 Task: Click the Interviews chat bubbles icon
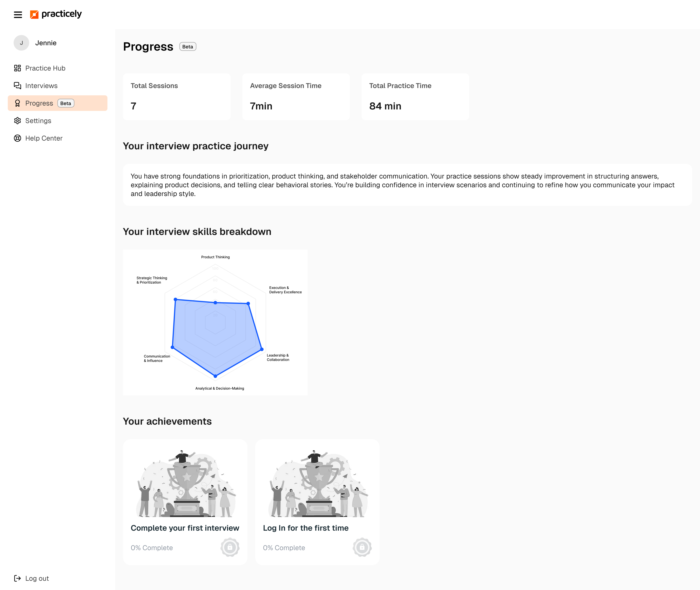pyautogui.click(x=17, y=86)
